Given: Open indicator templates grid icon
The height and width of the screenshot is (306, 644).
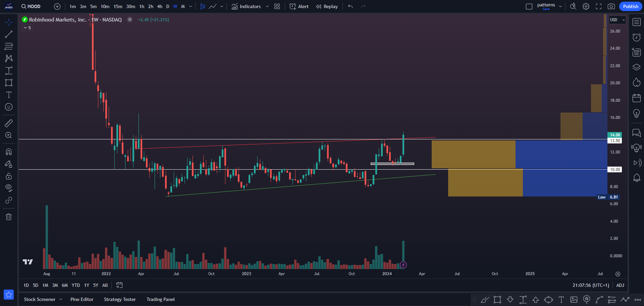Looking at the screenshot, I should (x=277, y=6).
